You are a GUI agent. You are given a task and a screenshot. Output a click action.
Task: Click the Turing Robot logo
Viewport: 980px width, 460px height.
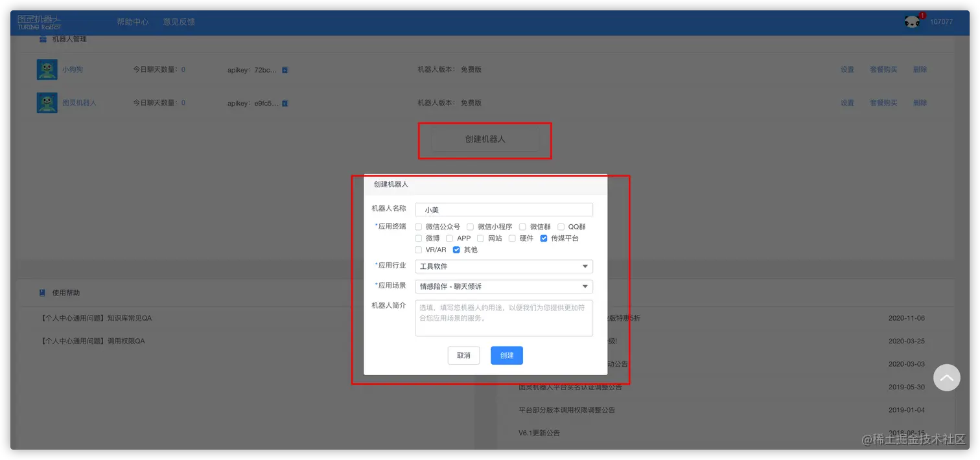tap(40, 22)
